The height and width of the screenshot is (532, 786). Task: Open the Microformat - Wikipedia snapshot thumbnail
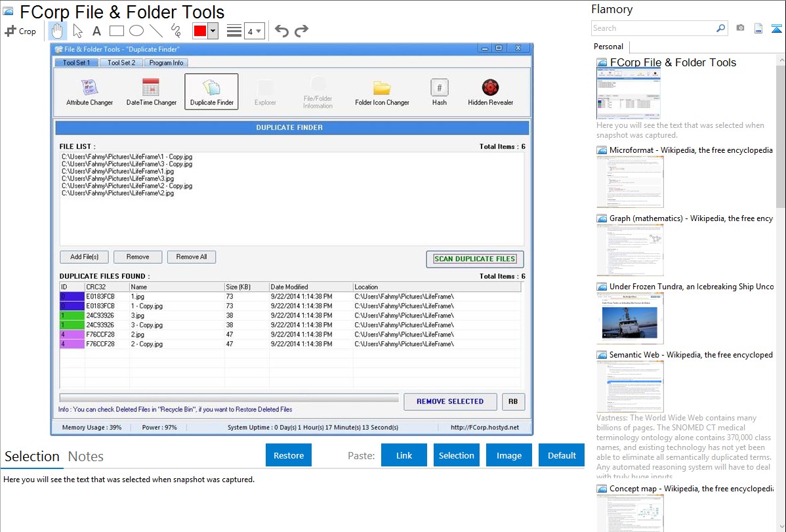[630, 182]
